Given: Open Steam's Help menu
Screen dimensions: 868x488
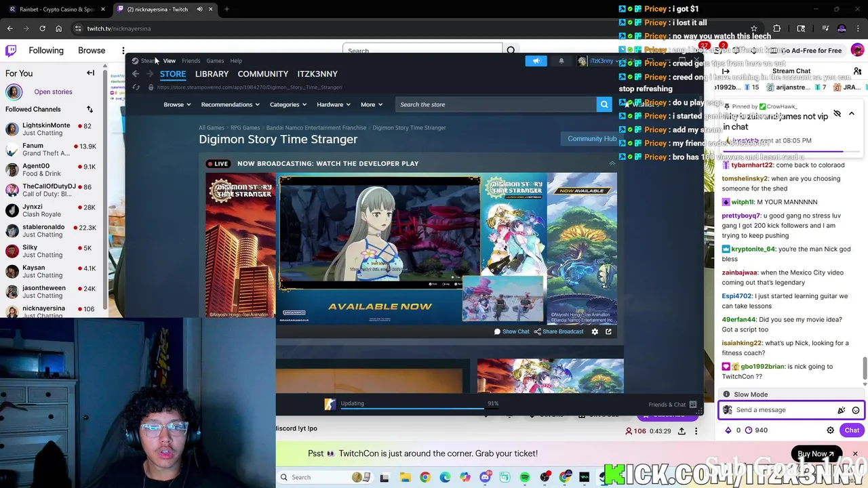Looking at the screenshot, I should click(x=236, y=61).
